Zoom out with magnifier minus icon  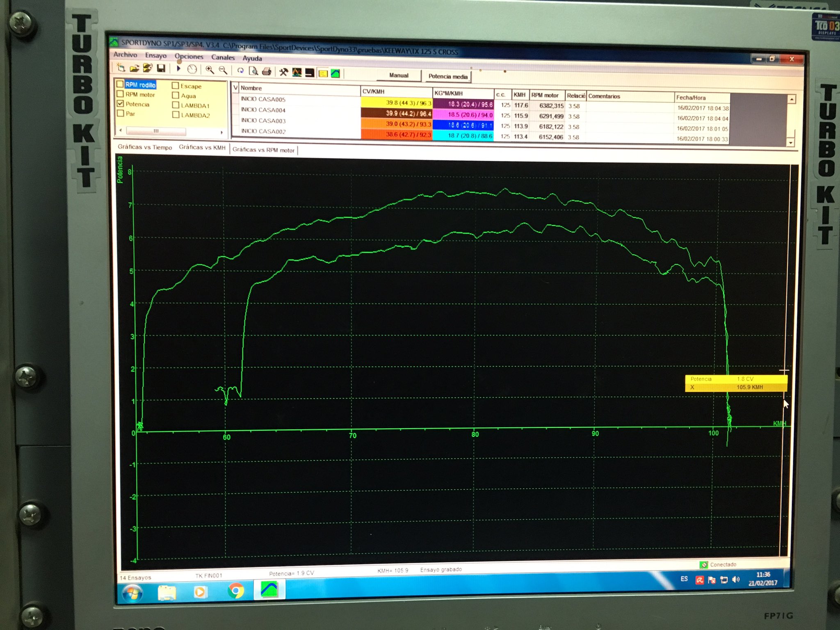[223, 70]
